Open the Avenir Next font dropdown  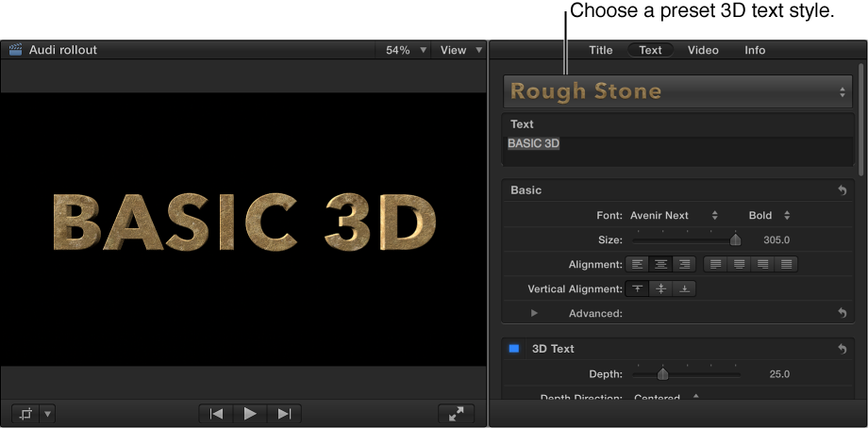674,215
